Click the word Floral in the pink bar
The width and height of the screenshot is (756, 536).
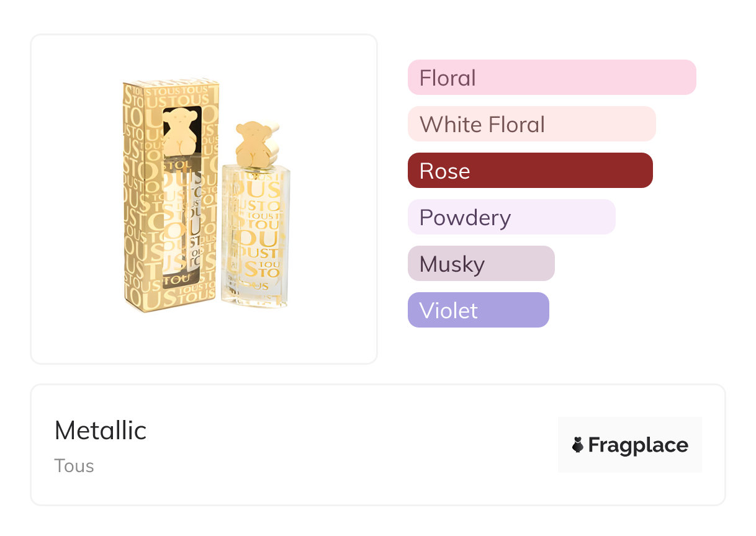click(x=448, y=78)
